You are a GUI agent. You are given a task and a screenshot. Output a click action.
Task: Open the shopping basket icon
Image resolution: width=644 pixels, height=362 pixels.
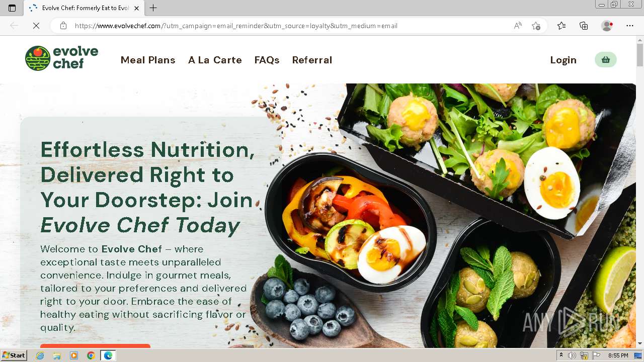coord(605,60)
